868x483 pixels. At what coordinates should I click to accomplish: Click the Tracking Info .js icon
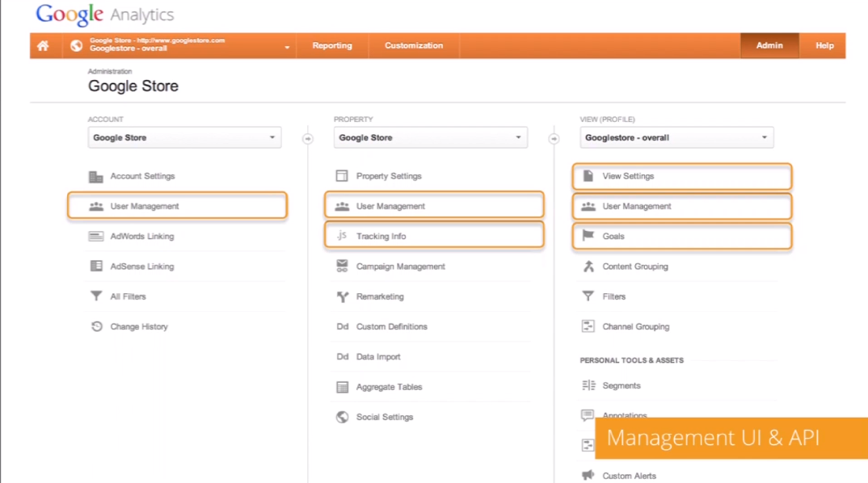[342, 237]
